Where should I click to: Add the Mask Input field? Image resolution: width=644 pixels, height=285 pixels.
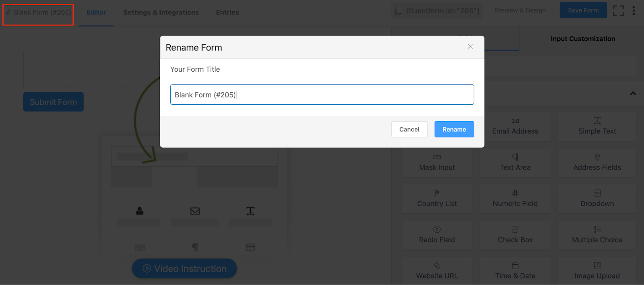pos(437,163)
